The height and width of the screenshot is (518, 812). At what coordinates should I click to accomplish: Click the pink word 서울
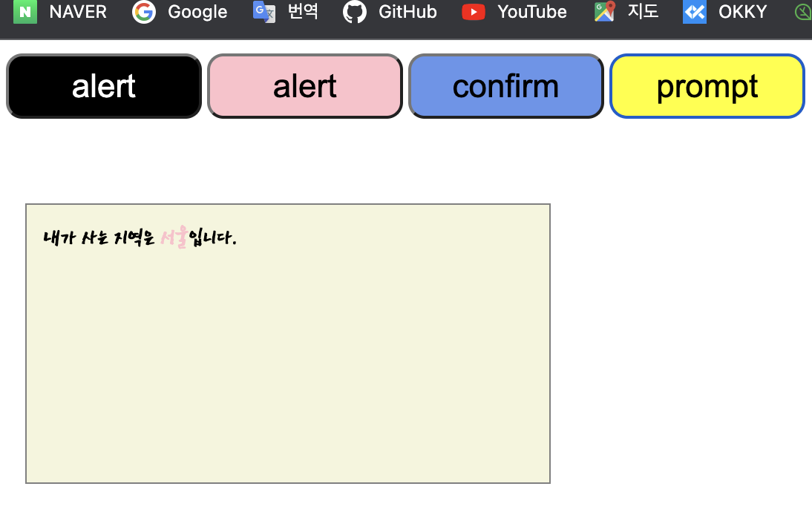(x=174, y=237)
